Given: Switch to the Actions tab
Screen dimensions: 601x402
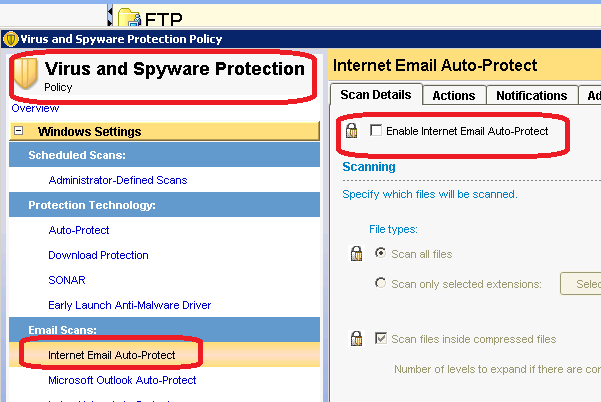Looking at the screenshot, I should 454,95.
